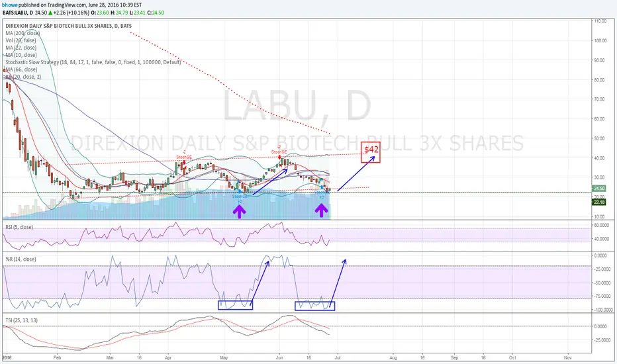Viewport: 617px width, 364px height.
Task: Click the +2.26 (+10.16%) price change
Action: pyautogui.click(x=71, y=13)
